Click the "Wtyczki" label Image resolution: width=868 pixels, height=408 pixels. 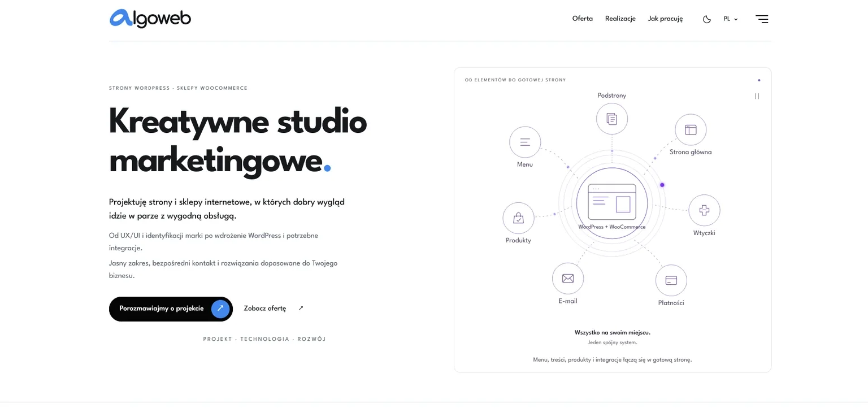click(x=704, y=233)
